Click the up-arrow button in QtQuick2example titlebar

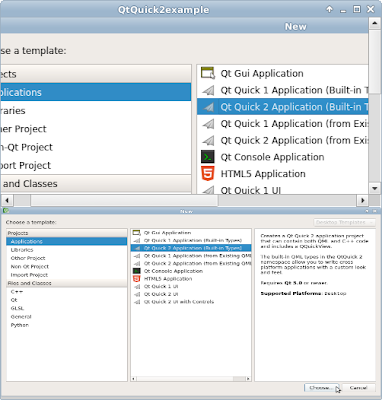pos(329,9)
